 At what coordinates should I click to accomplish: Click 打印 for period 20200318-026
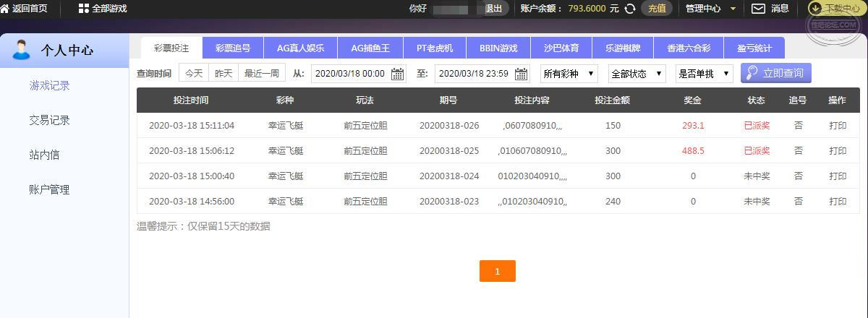[838, 125]
